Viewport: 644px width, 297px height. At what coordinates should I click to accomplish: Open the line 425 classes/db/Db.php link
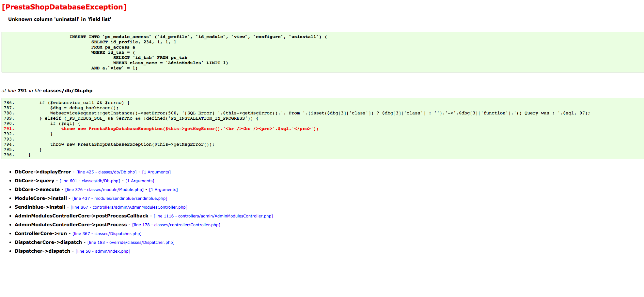(106, 172)
